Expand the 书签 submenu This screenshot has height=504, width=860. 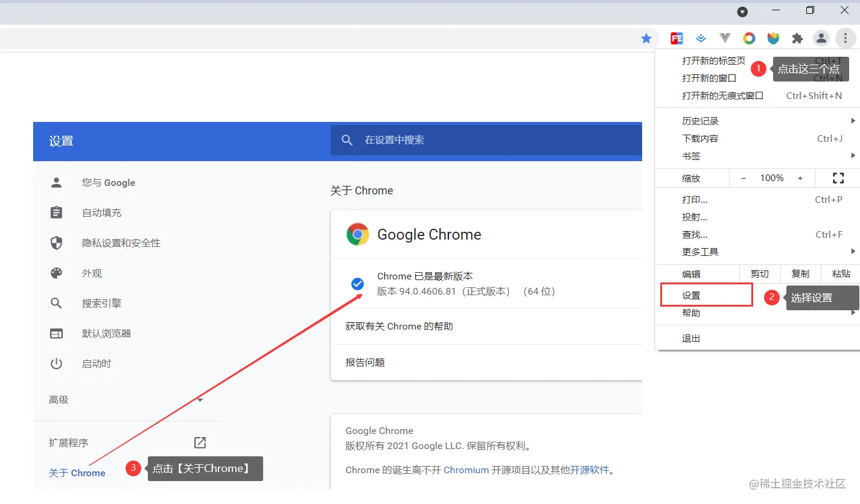pyautogui.click(x=853, y=156)
